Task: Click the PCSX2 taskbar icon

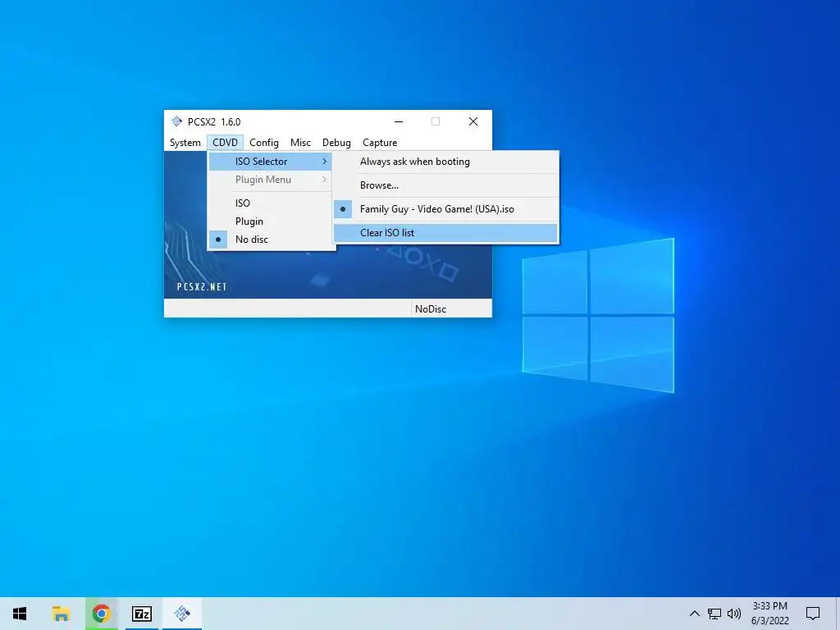Action: tap(182, 614)
